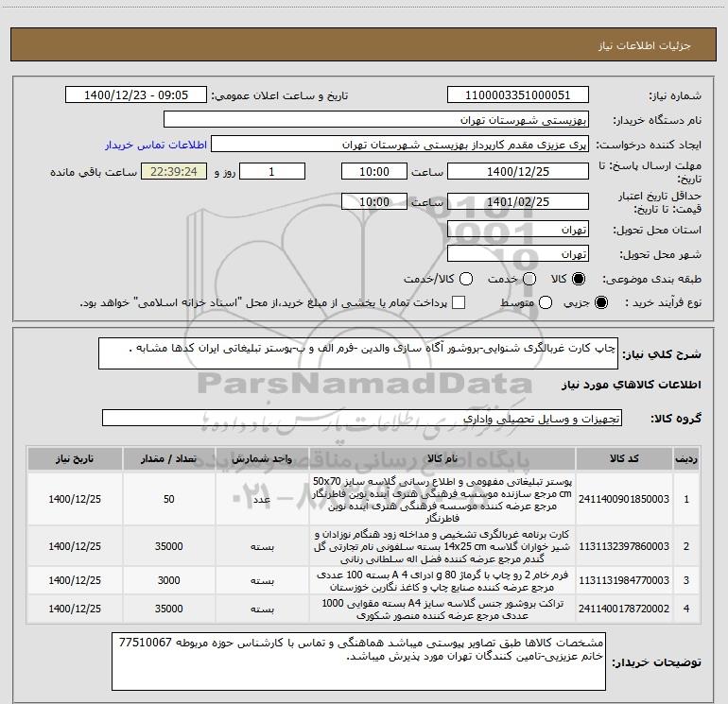Click the price validity 10:00 time field
The width and height of the screenshot is (728, 704).
(374, 202)
